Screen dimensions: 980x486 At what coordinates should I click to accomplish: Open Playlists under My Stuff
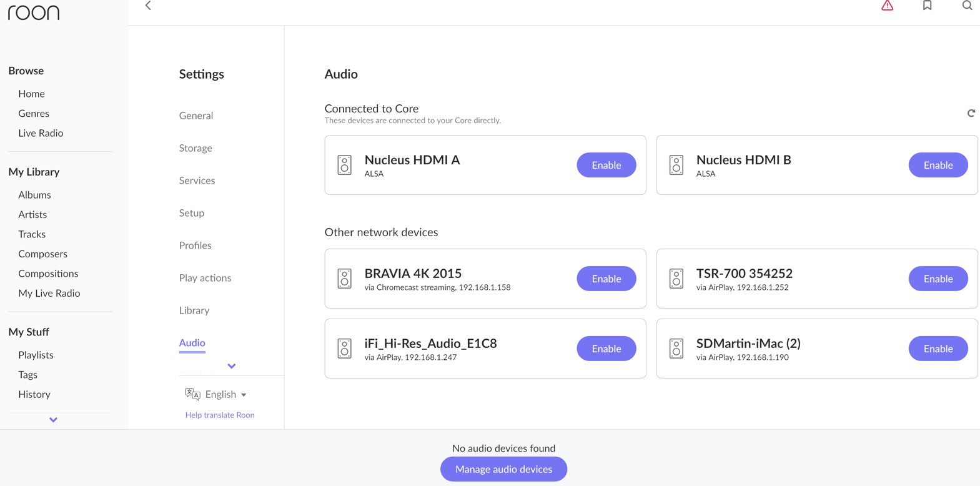[36, 355]
